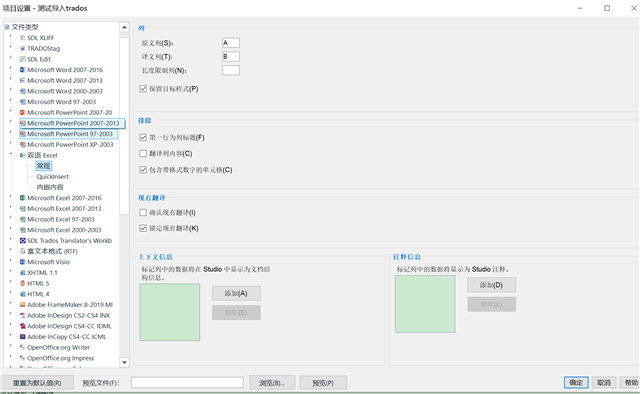Click the Microsoft Visio icon
The height and width of the screenshot is (394, 640).
coord(23,262)
